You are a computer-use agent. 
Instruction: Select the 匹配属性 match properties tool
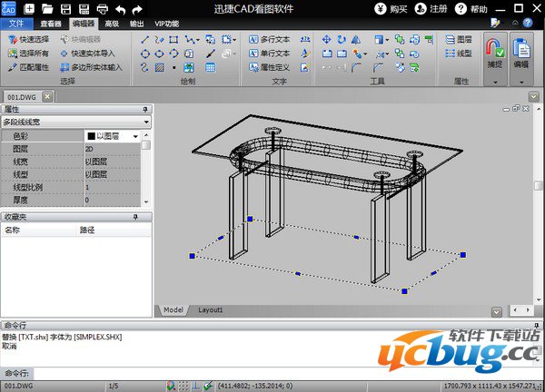[x=31, y=66]
